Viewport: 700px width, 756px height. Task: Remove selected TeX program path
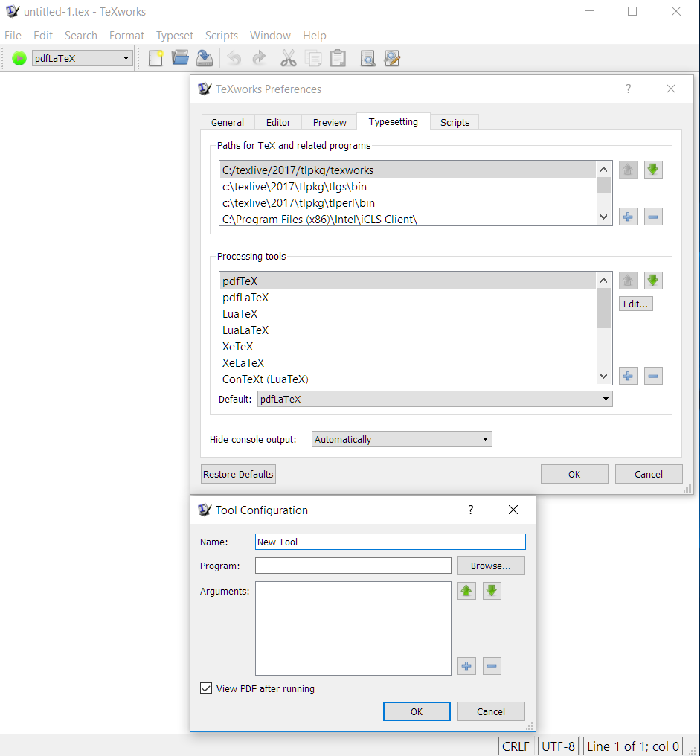pyautogui.click(x=653, y=217)
